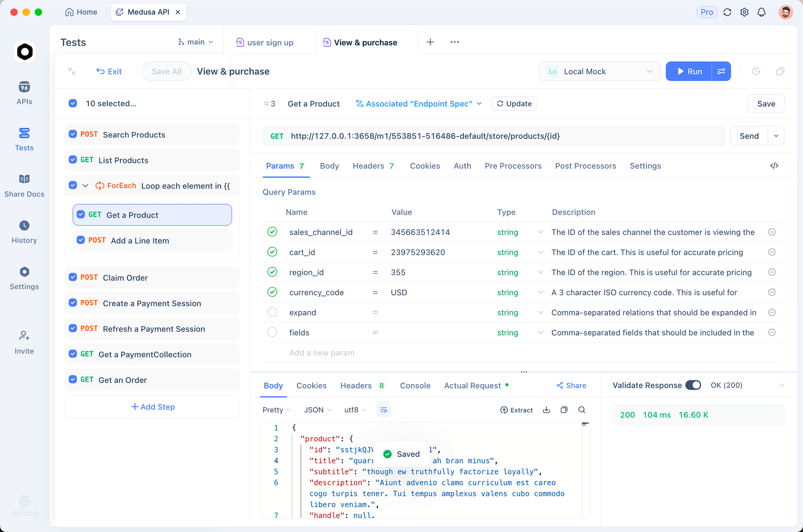The image size is (803, 532).
Task: Collapse the ForEach loop step
Action: (x=85, y=185)
